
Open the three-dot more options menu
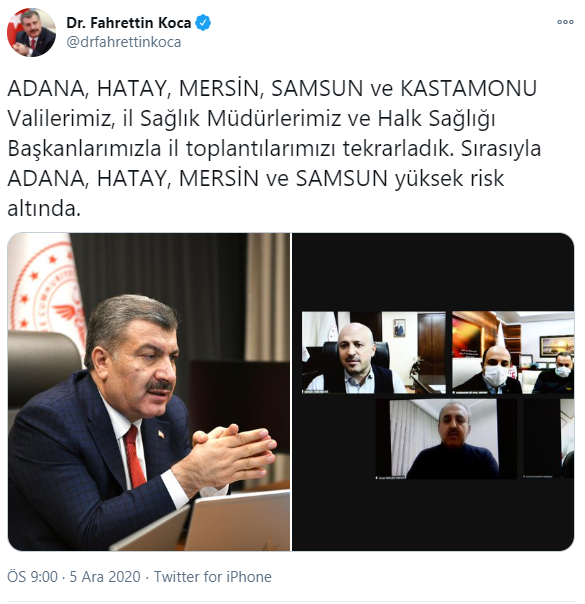(x=565, y=22)
